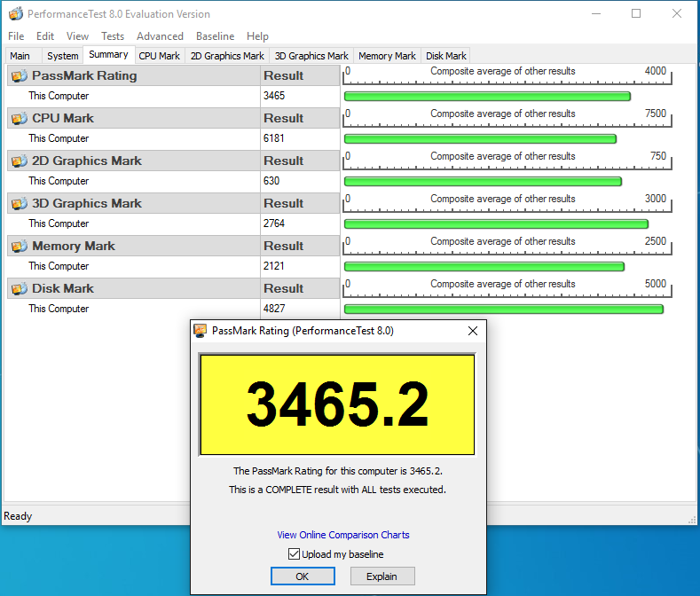
Task: Open the Help menu
Action: 257,36
